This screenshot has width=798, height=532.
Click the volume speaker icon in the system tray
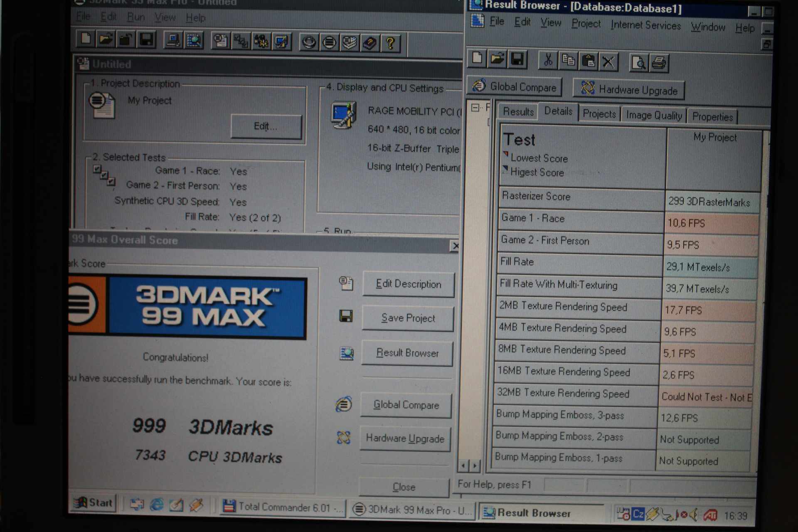point(694,515)
